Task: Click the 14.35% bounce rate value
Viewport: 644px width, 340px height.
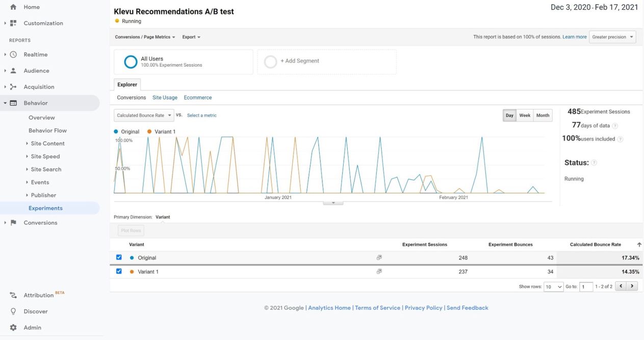Action: point(630,272)
